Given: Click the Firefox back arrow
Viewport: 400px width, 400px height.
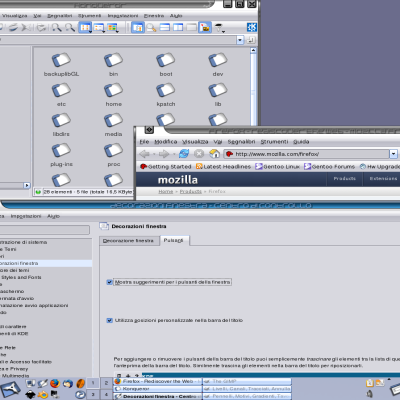Looking at the screenshot, I should point(145,154).
